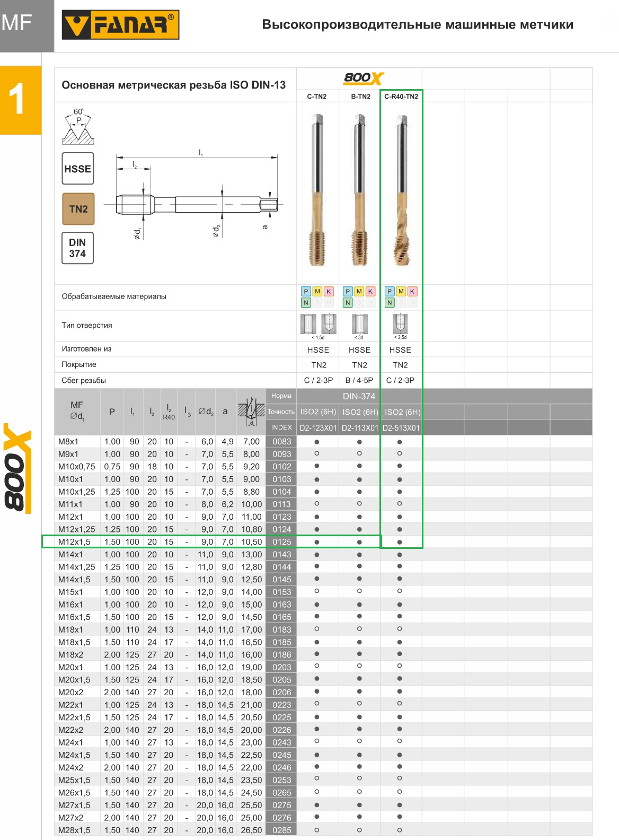This screenshot has height=840, width=619.
Task: Click the 60° thread profile diagram
Action: coord(78,126)
